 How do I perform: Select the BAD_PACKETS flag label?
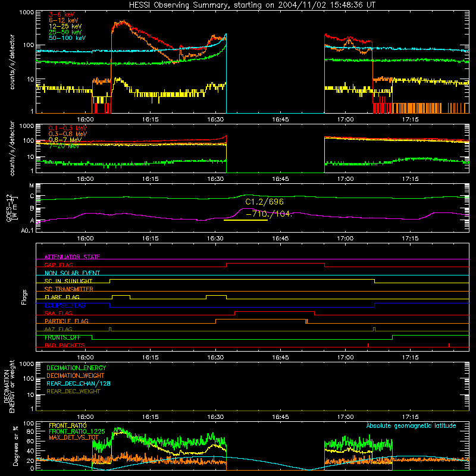click(65, 345)
